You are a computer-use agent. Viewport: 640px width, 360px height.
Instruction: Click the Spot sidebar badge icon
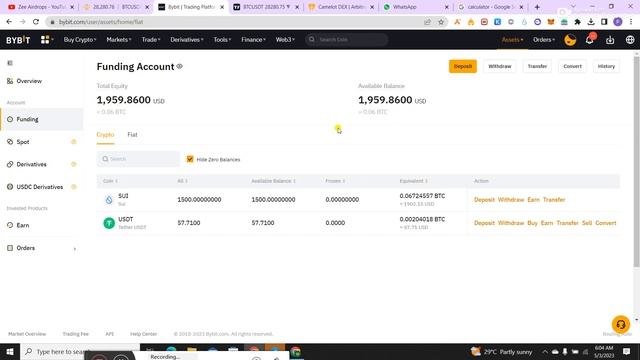click(x=74, y=142)
